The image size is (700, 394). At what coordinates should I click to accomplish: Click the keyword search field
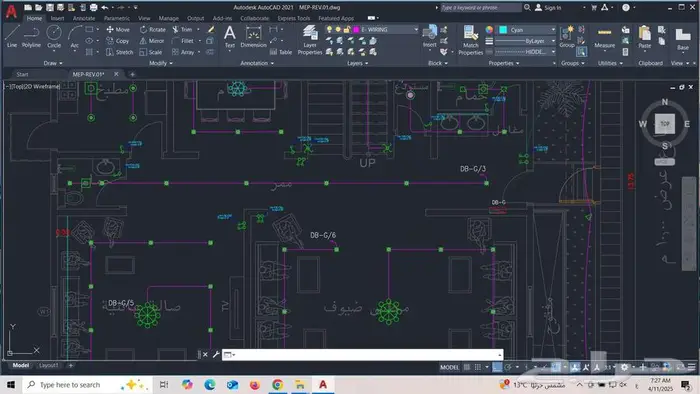pyautogui.click(x=481, y=8)
